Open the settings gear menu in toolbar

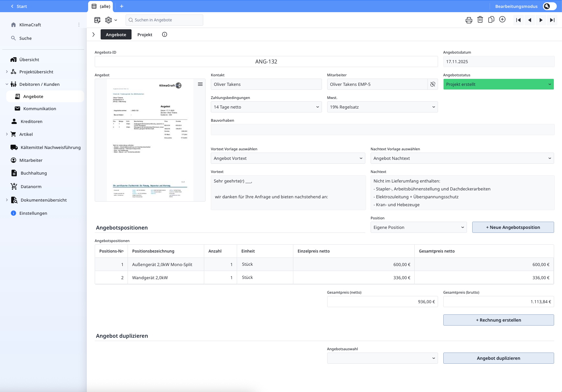pyautogui.click(x=111, y=20)
